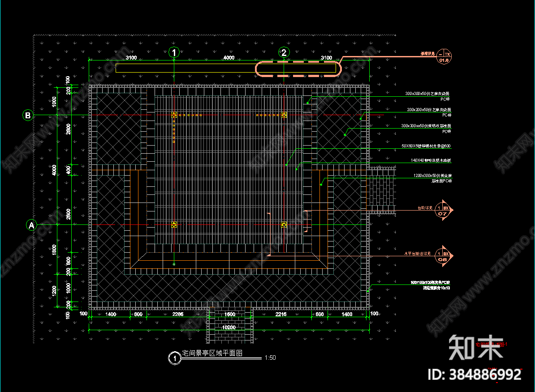The height and width of the screenshot is (392, 535).
Task: Click grid axis bubble 2 at top
Action: tap(284, 52)
